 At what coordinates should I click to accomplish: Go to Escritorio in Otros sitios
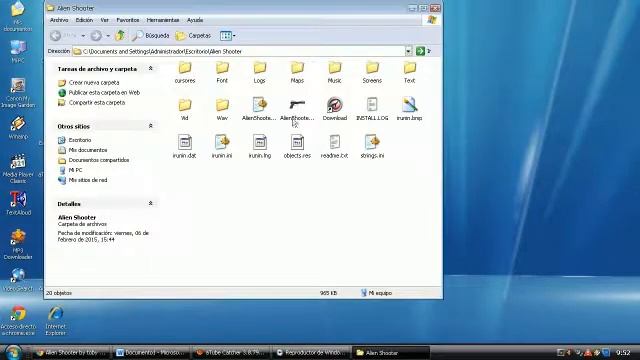pos(80,140)
